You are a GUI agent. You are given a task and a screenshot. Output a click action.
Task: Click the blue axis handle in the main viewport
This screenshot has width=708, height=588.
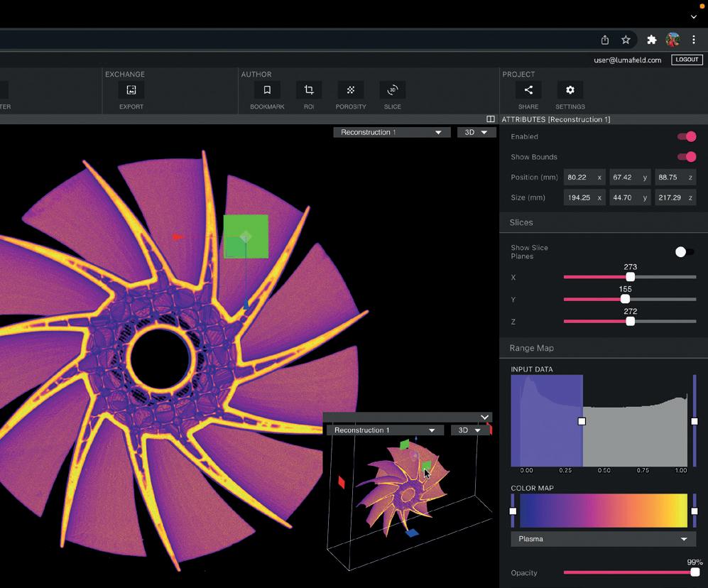click(x=246, y=304)
